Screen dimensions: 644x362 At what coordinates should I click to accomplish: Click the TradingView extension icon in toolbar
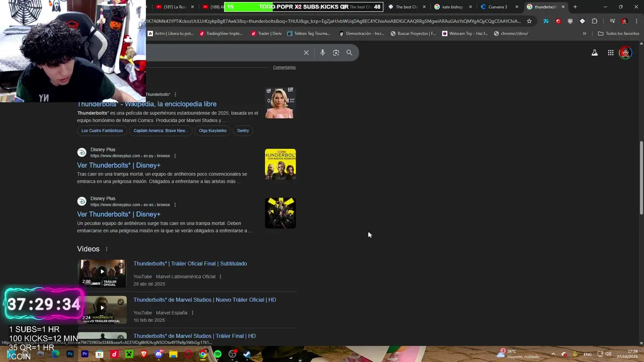click(546, 21)
